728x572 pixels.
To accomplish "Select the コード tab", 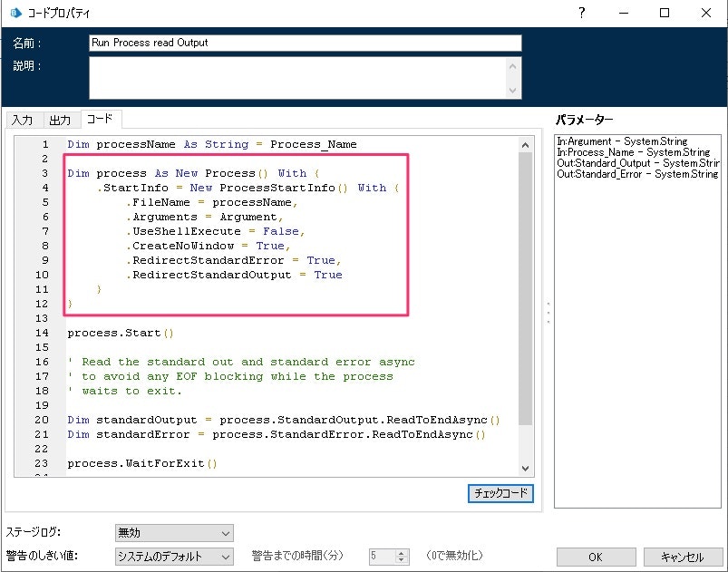I will tap(100, 118).
